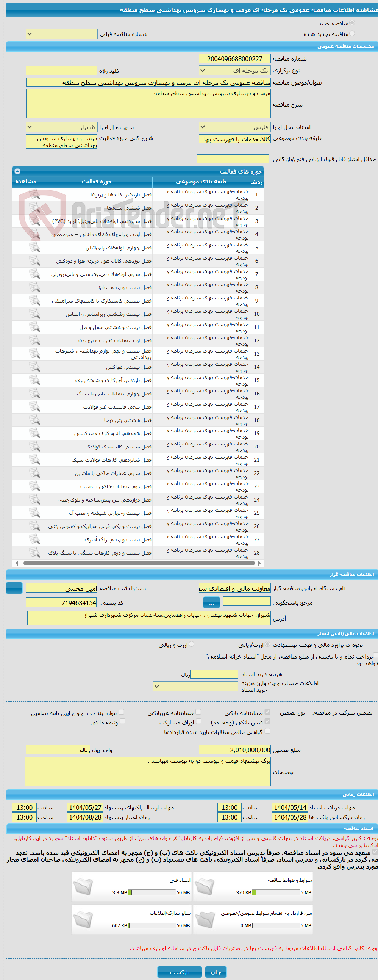Collapse حوزه های فعالیت panel
Viewport: 378px width, 980px height.
17,172
